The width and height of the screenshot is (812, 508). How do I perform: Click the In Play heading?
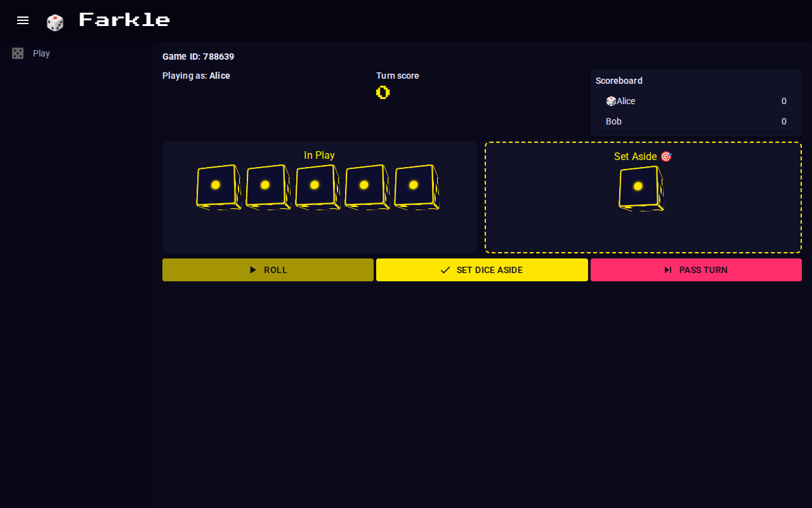[319, 155]
